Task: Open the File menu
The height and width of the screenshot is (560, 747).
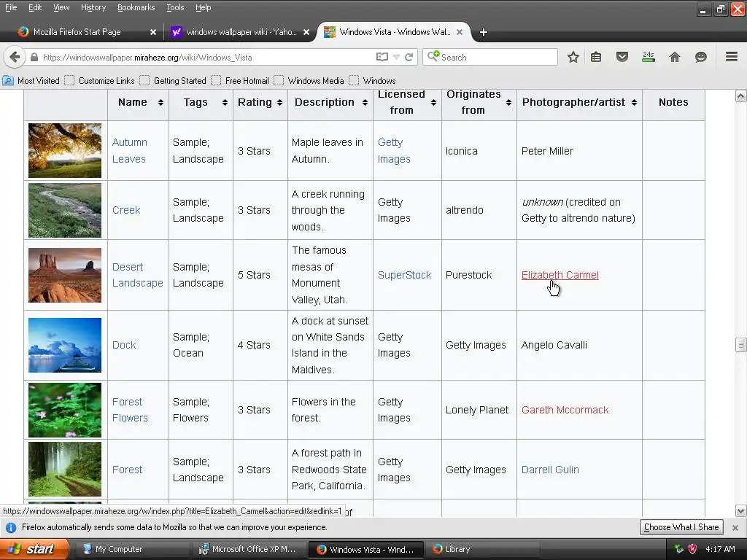Action: coord(11,7)
